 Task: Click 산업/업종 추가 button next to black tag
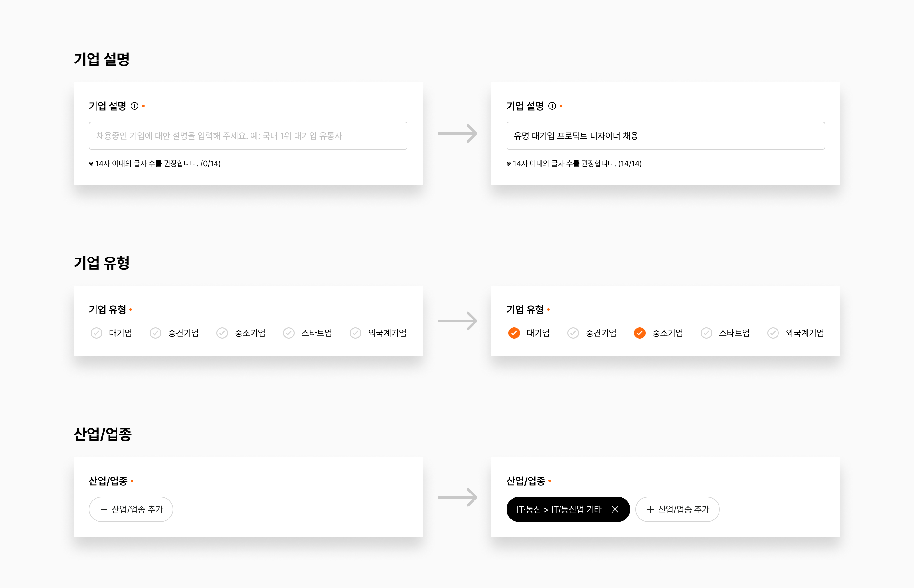tap(677, 509)
